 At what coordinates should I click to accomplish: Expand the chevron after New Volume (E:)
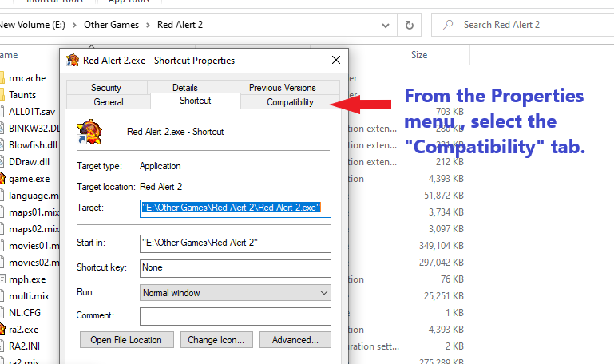click(74, 25)
